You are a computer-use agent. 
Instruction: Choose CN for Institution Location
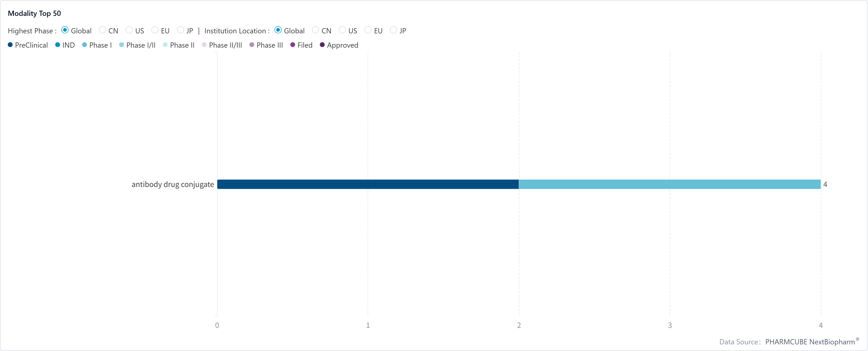316,30
